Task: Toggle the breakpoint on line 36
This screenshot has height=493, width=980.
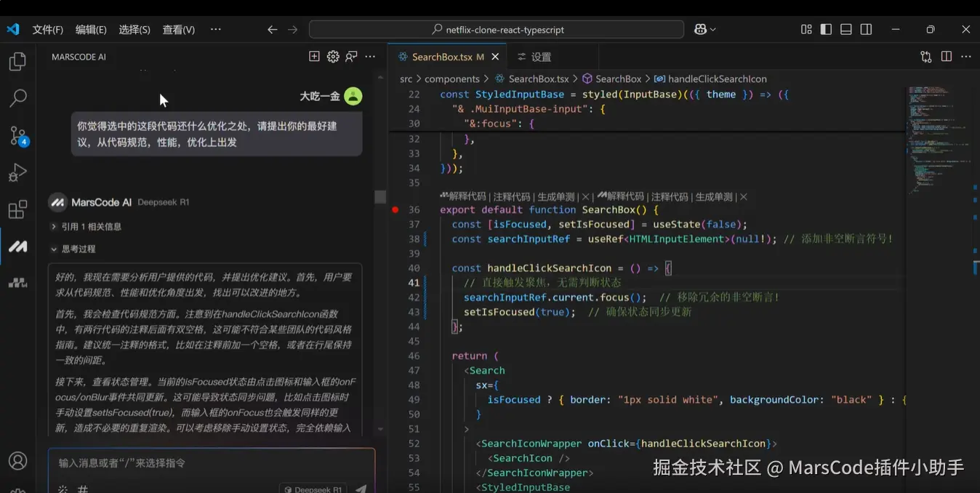Action: pos(395,209)
